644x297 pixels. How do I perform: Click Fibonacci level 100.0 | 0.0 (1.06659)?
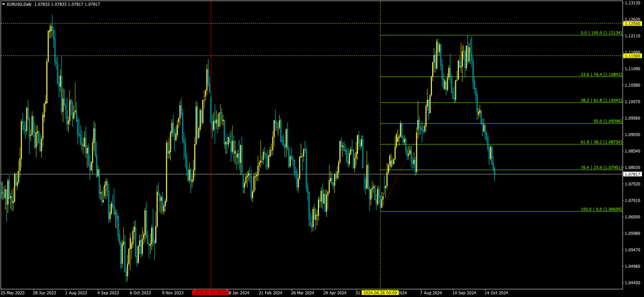pos(601,209)
